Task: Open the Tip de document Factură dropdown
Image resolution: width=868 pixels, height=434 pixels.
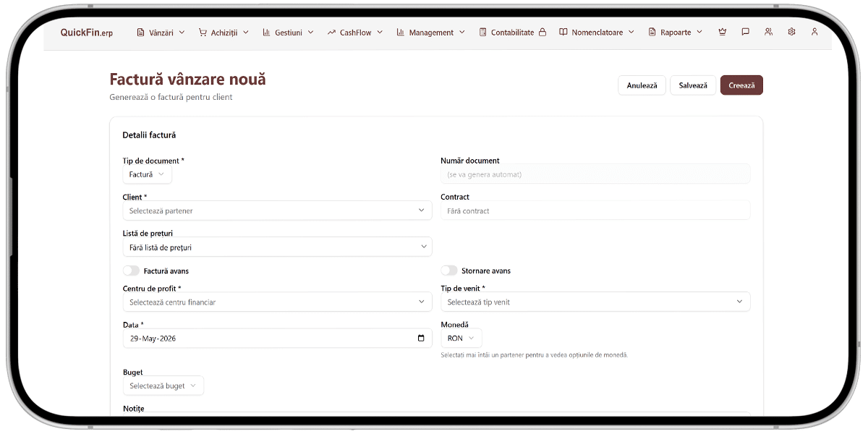Action: point(148,174)
